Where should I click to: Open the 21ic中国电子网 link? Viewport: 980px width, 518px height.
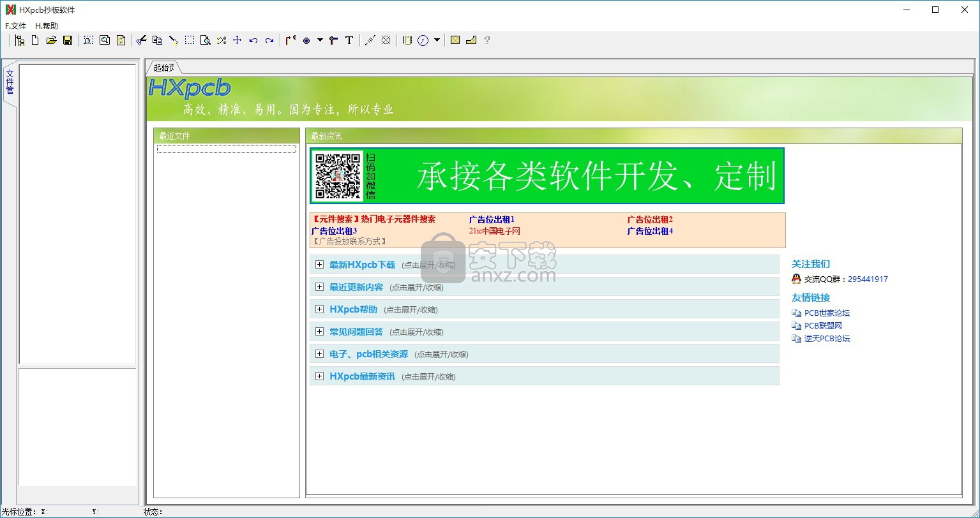[x=495, y=231]
